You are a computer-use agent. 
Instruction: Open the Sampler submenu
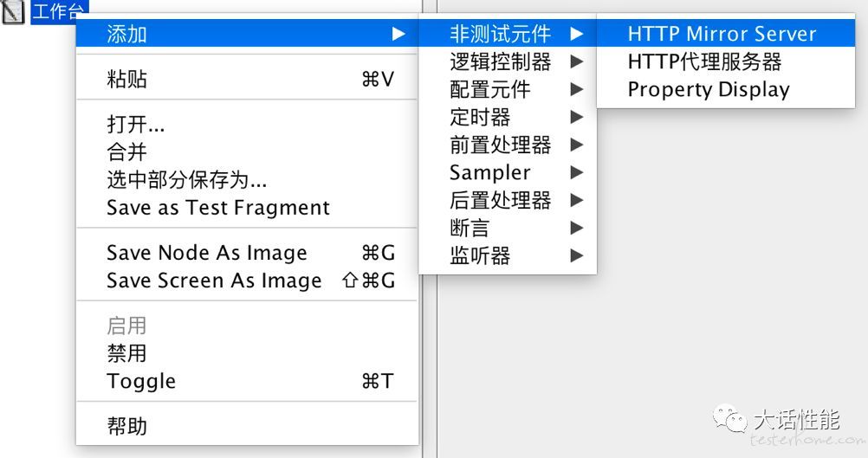(508, 172)
